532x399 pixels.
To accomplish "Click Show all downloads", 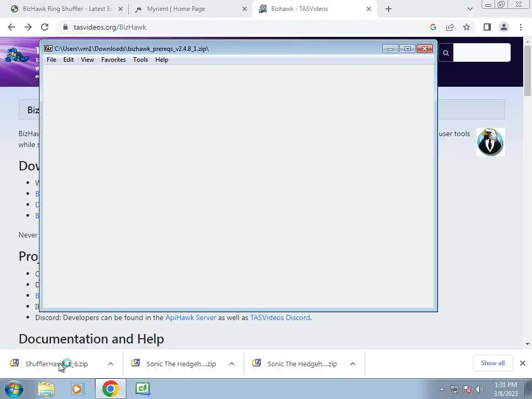I will point(493,363).
